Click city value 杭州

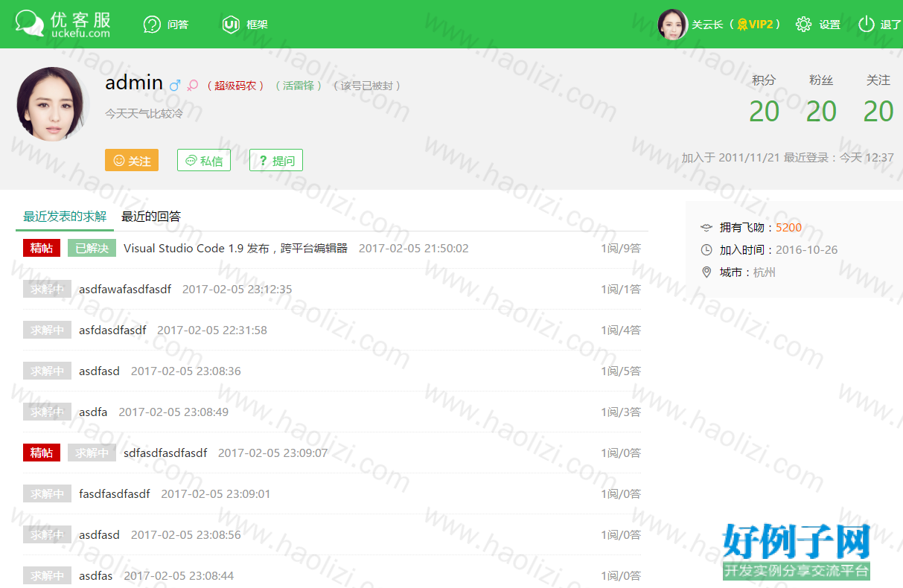click(765, 272)
